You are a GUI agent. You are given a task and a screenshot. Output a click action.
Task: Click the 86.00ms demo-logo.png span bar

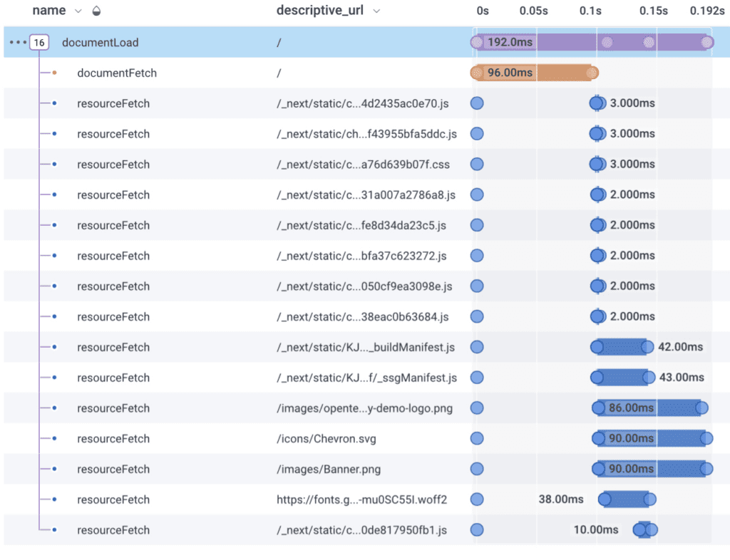(650, 408)
